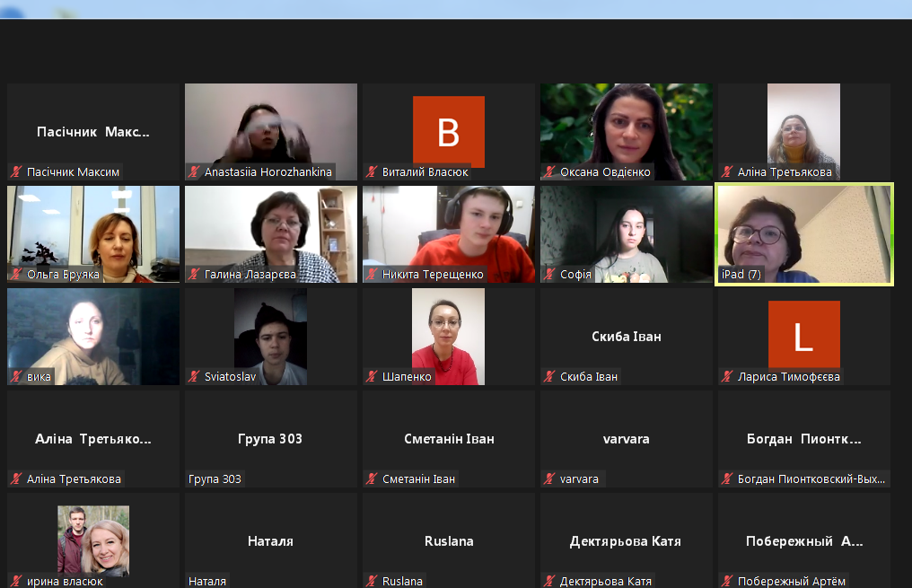Screen dimensions: 912x588
Task: Click muted mic icon beside Никита Терещенко
Action: pos(372,274)
